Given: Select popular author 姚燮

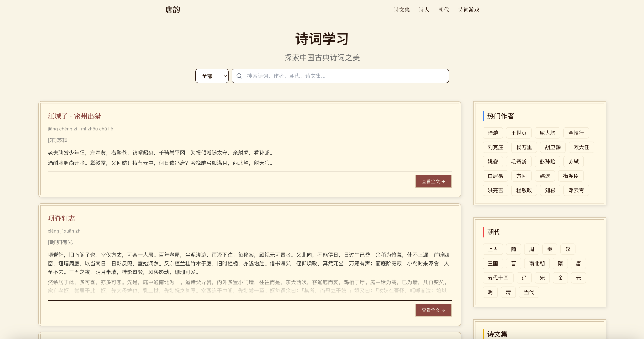Looking at the screenshot, I should [493, 162].
